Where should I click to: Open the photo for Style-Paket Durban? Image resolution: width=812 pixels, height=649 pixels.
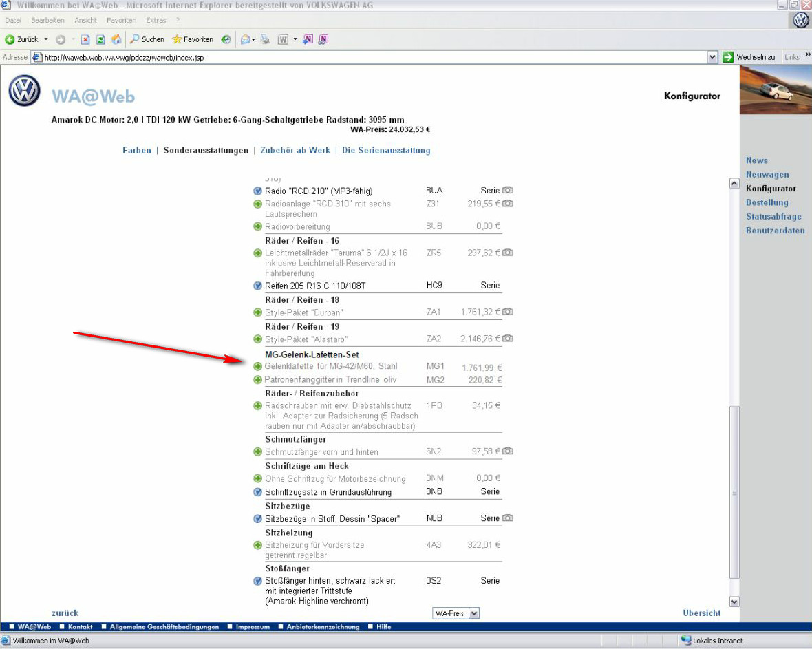[508, 312]
